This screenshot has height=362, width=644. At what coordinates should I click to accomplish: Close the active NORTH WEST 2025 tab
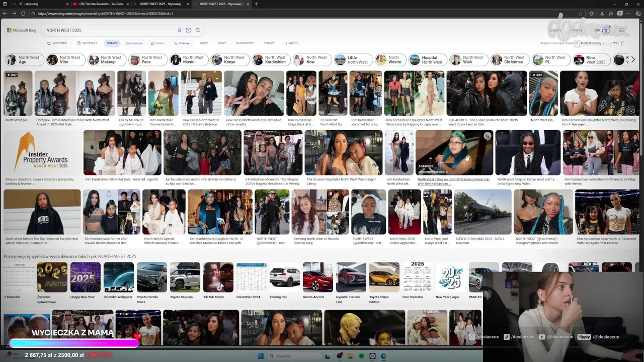(x=248, y=4)
